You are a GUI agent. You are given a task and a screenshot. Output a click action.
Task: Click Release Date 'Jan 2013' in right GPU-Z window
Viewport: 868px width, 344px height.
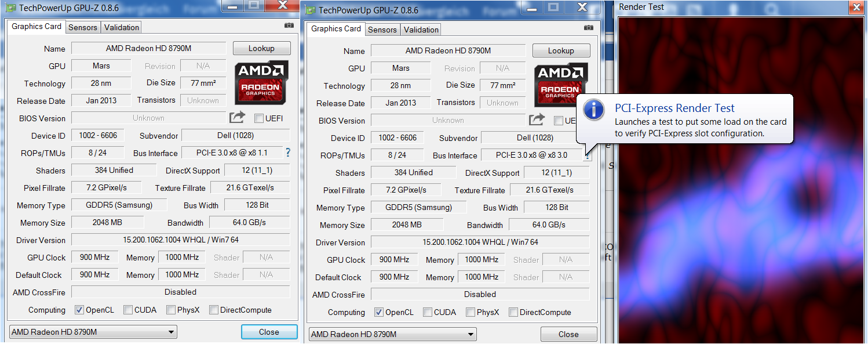click(400, 103)
